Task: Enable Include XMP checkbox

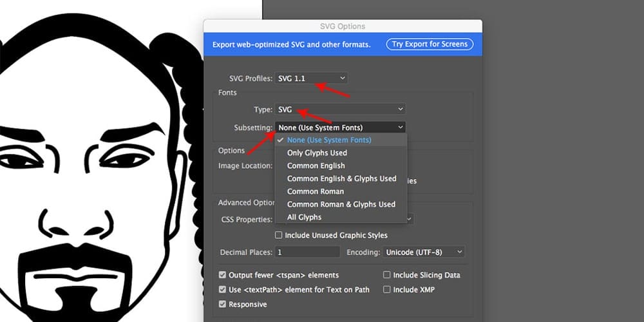Action: 386,290
